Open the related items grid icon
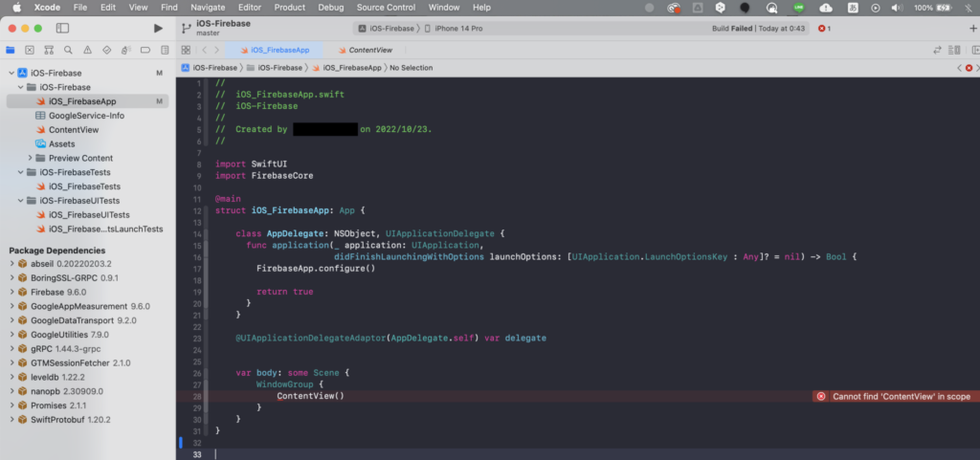 [x=186, y=50]
